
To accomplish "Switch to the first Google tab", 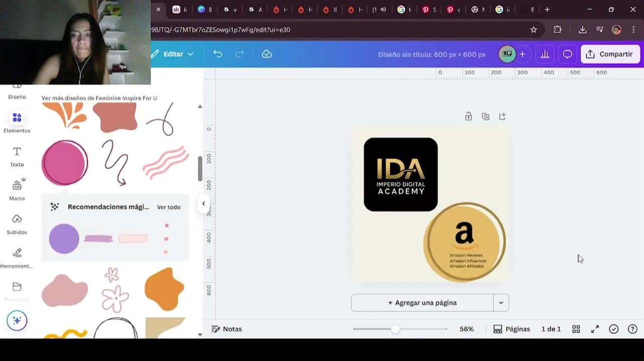I will 404,10.
